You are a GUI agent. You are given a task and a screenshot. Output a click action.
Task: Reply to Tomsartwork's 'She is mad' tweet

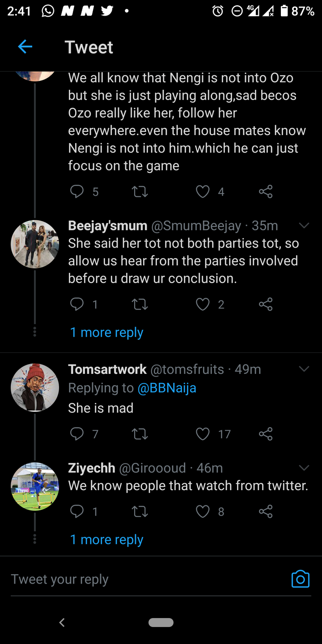point(77,434)
